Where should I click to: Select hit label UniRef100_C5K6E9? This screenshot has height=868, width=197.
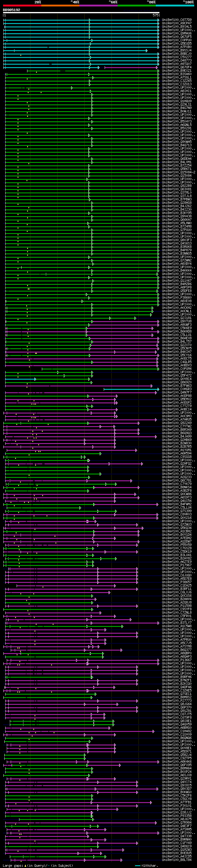(x=177, y=328)
